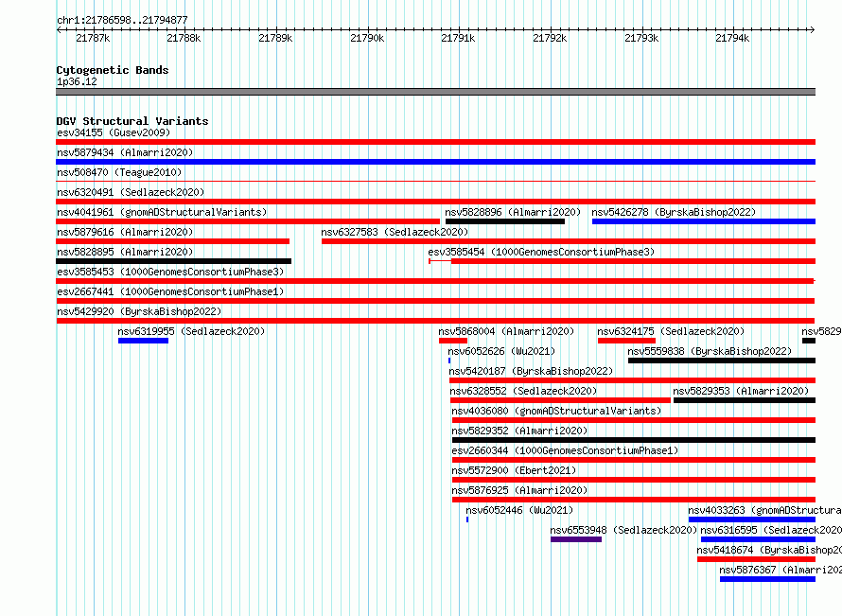The width and height of the screenshot is (842, 616).
Task: Click esv2667441 (1000GenomesConsortiumPhase1) label
Action: [170, 291]
